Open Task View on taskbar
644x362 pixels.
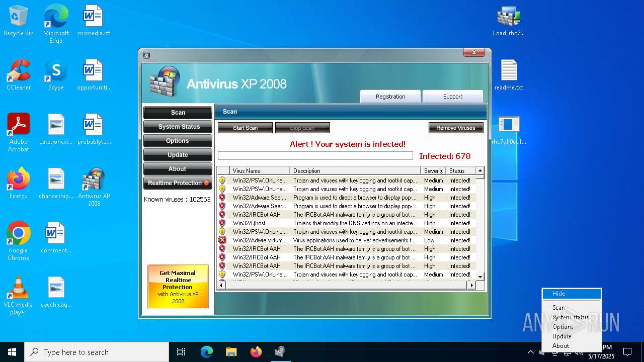pos(181,352)
